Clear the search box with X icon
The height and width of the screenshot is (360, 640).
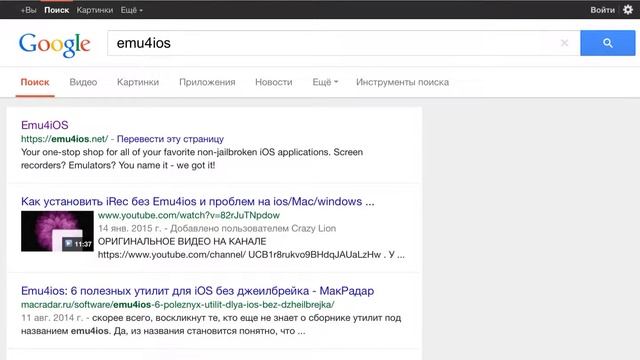click(x=564, y=43)
